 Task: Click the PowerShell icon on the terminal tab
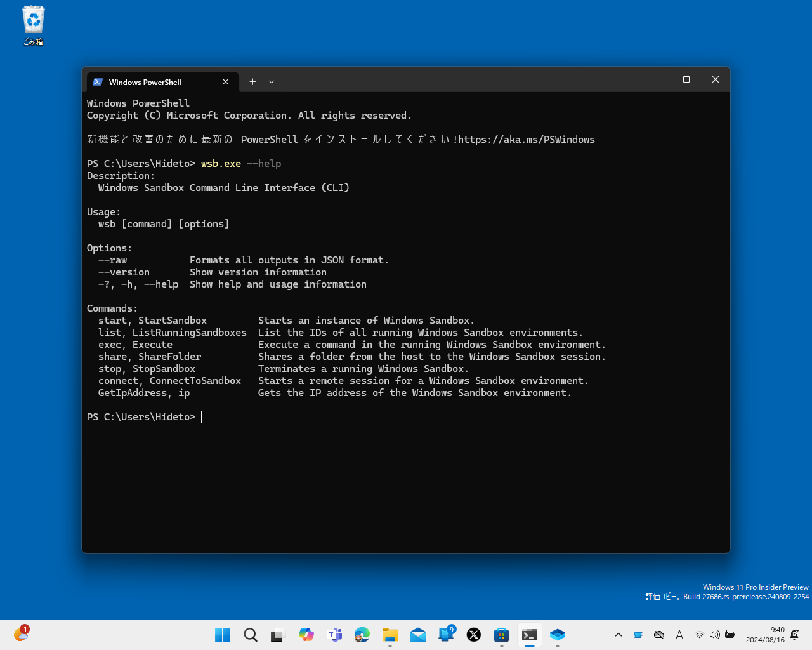point(98,82)
